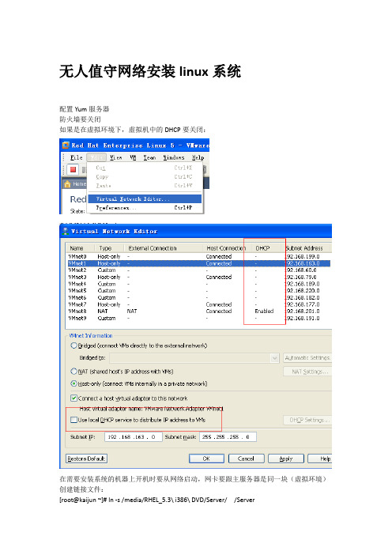Viewport: 392px width, 555px height.
Task: Select the Bridged radio button
Action: [x=74, y=345]
